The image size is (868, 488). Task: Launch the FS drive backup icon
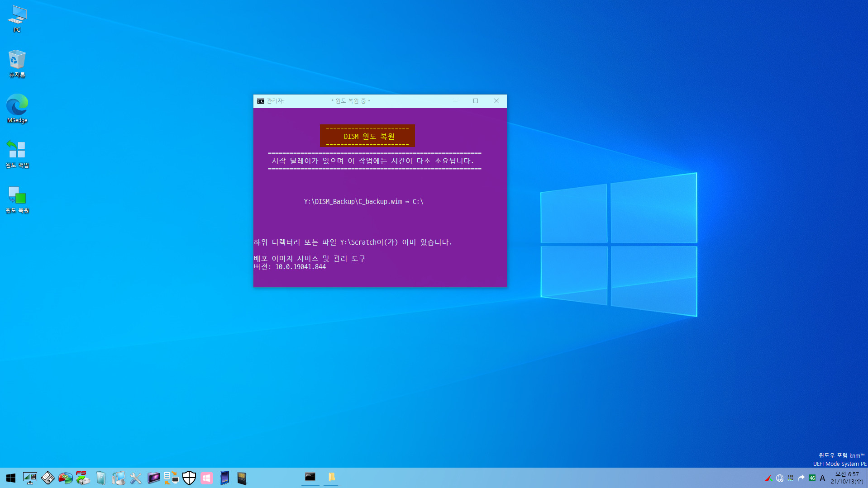[83, 478]
